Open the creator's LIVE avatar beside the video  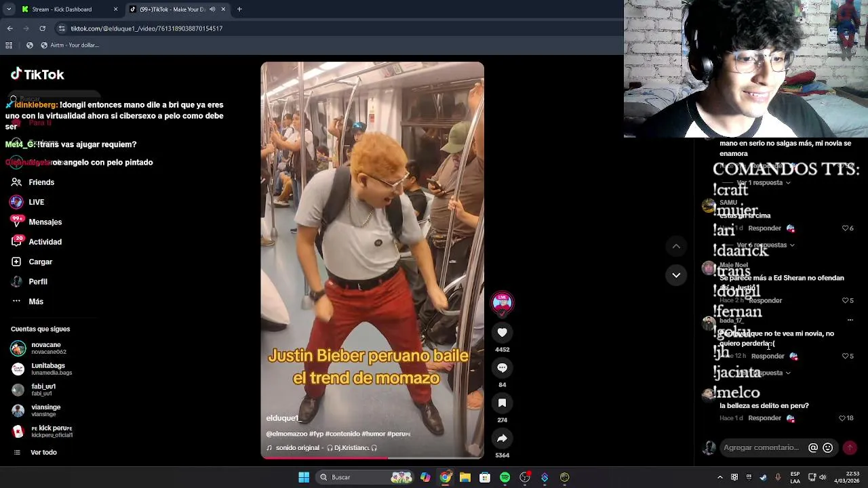[x=502, y=302]
